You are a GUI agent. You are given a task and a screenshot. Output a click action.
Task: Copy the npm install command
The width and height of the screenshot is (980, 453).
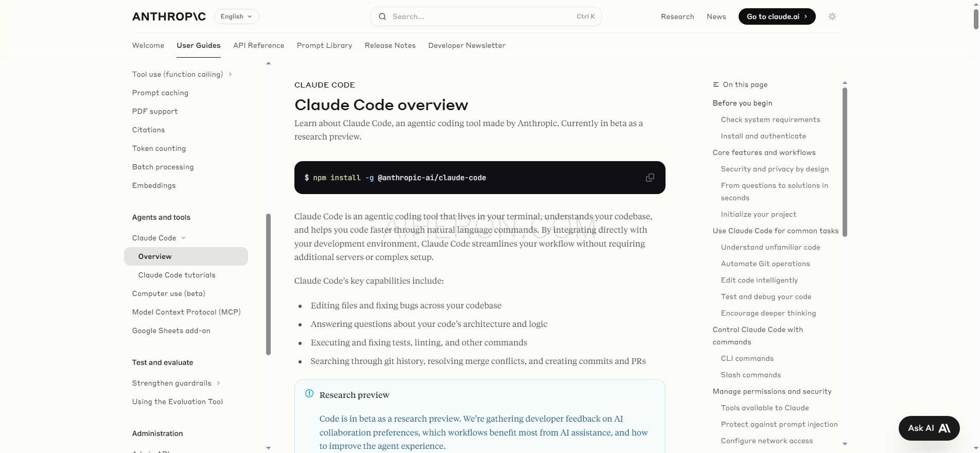[x=650, y=178]
